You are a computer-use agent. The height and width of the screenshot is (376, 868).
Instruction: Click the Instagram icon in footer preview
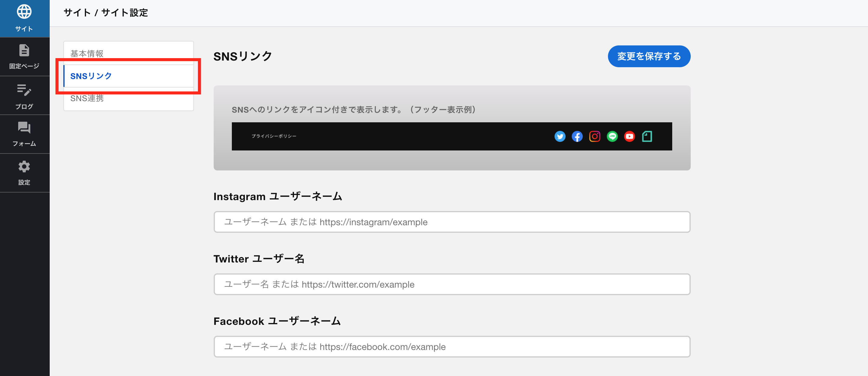[594, 136]
